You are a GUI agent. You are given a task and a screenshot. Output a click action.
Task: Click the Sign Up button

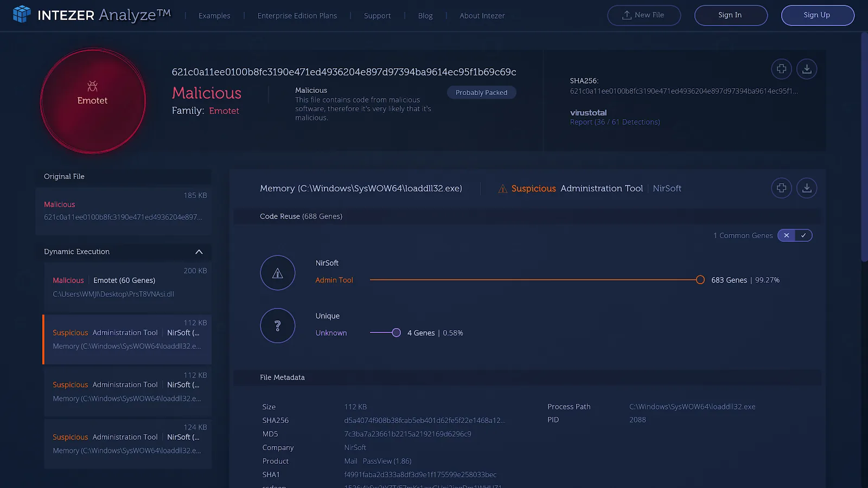818,15
